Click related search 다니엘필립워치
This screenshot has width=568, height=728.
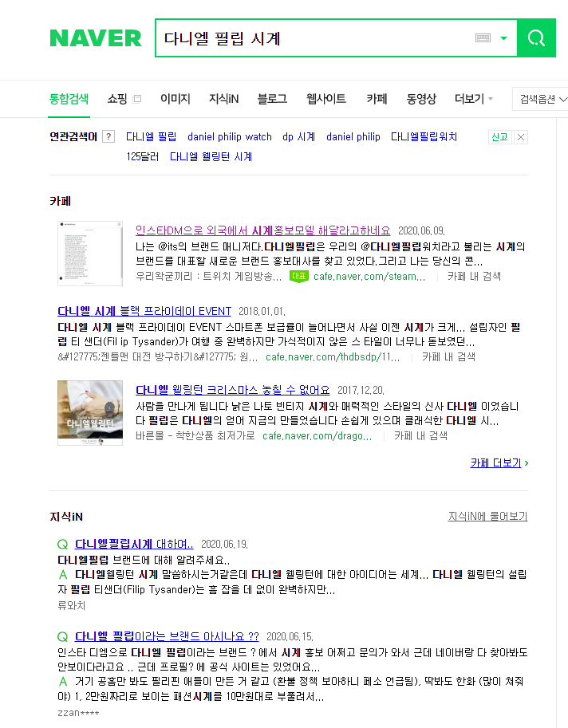click(x=424, y=136)
